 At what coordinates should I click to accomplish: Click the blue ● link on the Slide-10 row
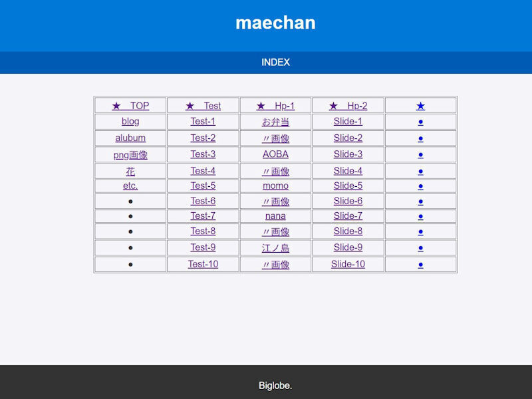pyautogui.click(x=420, y=264)
